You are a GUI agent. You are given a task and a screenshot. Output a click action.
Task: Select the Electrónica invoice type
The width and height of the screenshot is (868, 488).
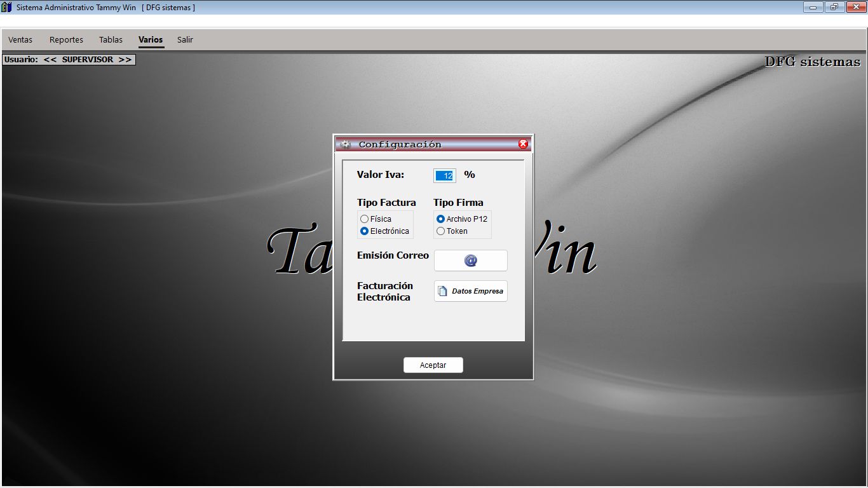click(384, 231)
